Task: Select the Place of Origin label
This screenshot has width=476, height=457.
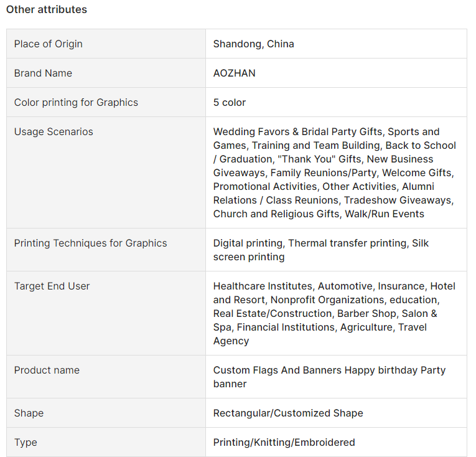Action: [x=49, y=44]
